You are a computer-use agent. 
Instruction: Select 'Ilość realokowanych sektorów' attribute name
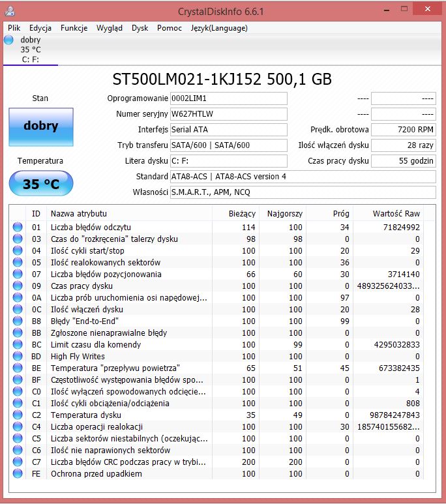click(106, 263)
